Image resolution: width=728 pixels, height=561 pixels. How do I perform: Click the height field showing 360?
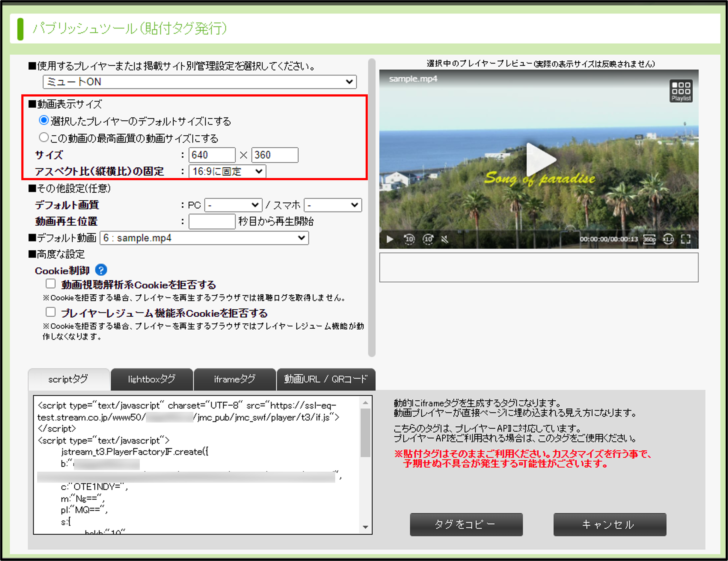(x=275, y=155)
